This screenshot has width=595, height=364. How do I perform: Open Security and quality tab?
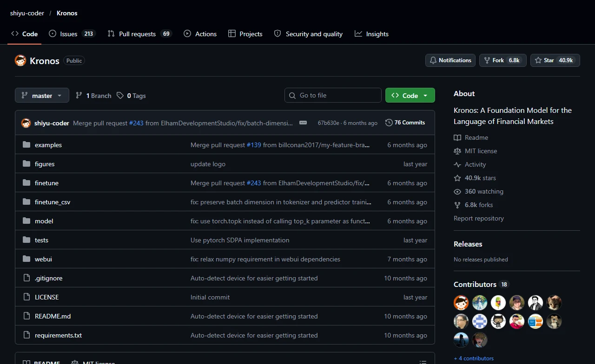(308, 34)
